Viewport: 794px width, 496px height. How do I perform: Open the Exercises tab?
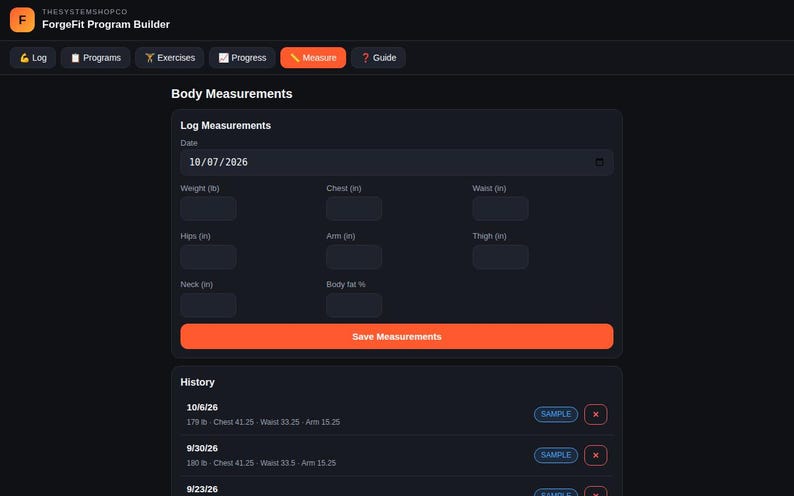[x=170, y=58]
